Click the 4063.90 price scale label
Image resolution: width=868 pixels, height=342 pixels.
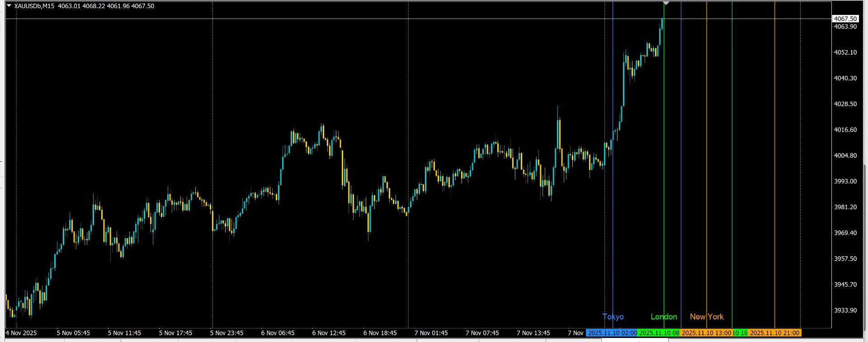845,27
